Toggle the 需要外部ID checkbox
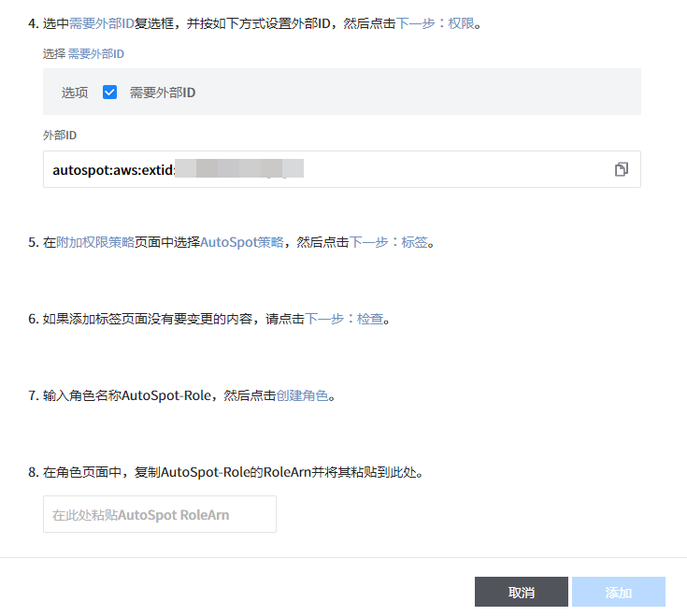The image size is (687, 616). click(109, 93)
